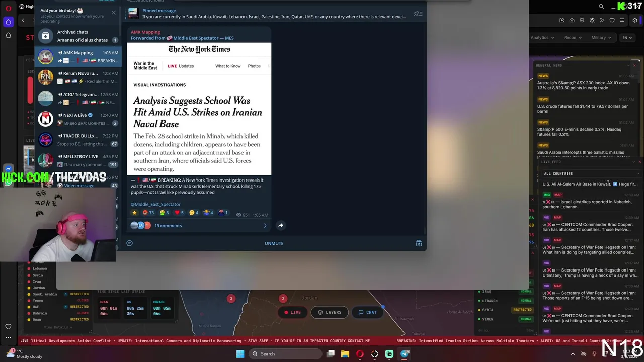Click the shield ad-blocker icon
The image size is (644, 362).
coord(582,20)
